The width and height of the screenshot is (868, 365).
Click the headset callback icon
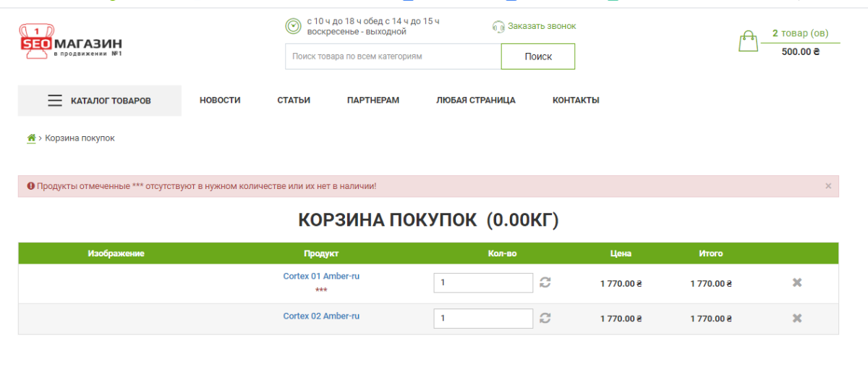(498, 26)
